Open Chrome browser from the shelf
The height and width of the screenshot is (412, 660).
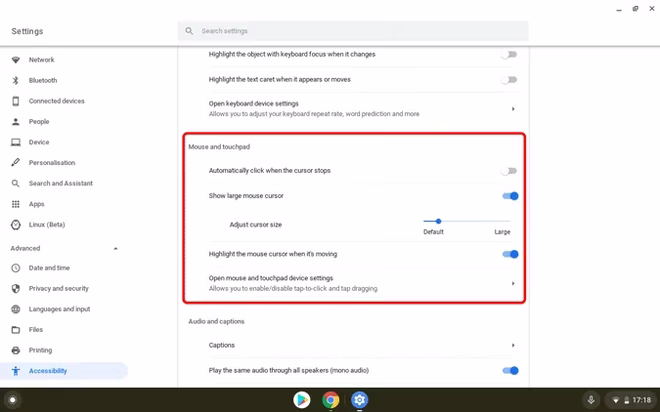tap(331, 400)
